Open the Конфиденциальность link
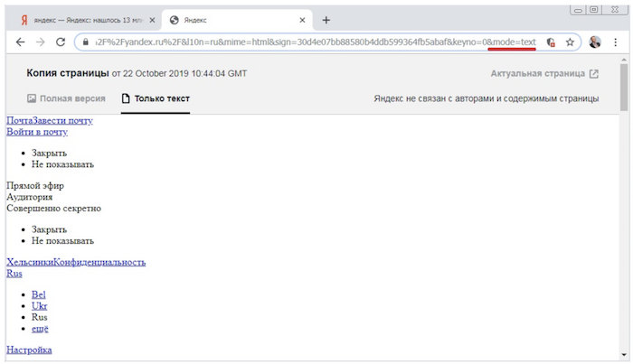 [99, 262]
